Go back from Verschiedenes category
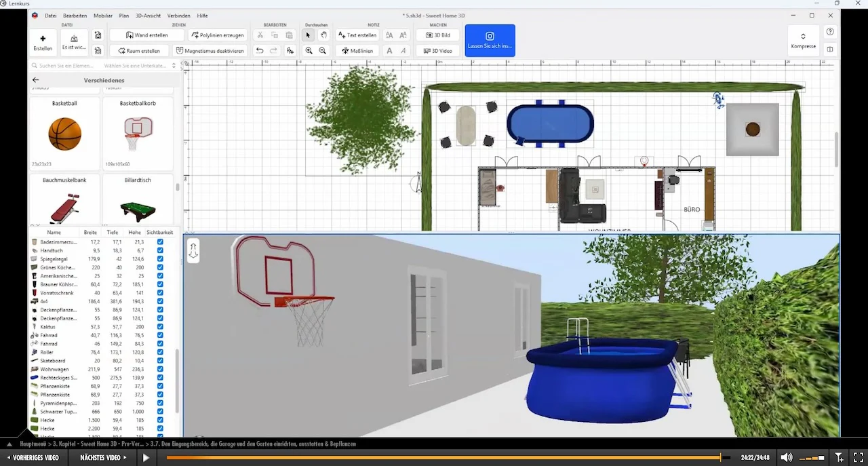Image resolution: width=868 pixels, height=466 pixels. point(36,80)
